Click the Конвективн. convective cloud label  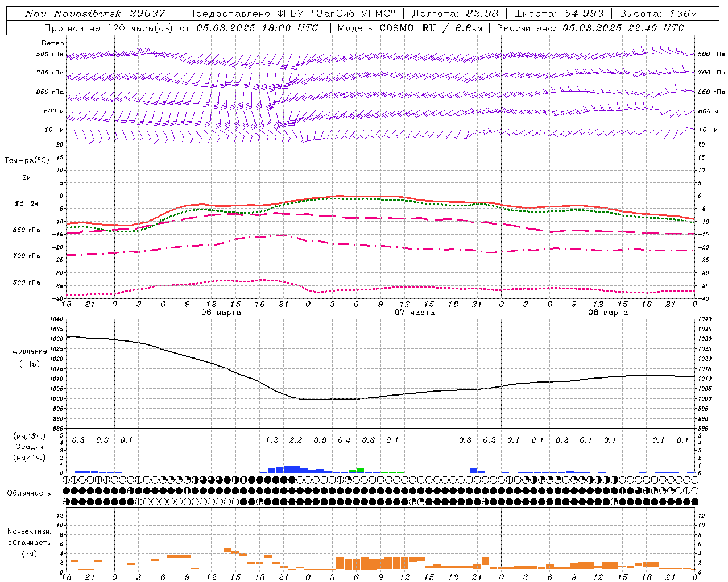click(29, 531)
